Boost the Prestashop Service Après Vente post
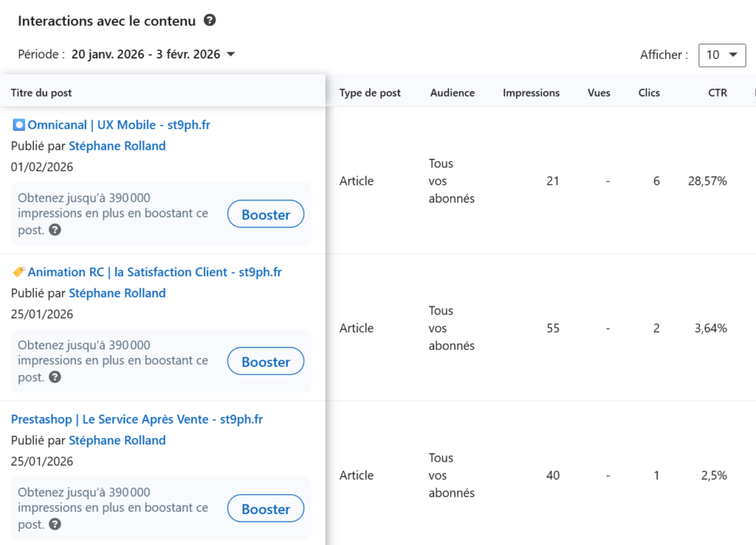 pyautogui.click(x=265, y=509)
